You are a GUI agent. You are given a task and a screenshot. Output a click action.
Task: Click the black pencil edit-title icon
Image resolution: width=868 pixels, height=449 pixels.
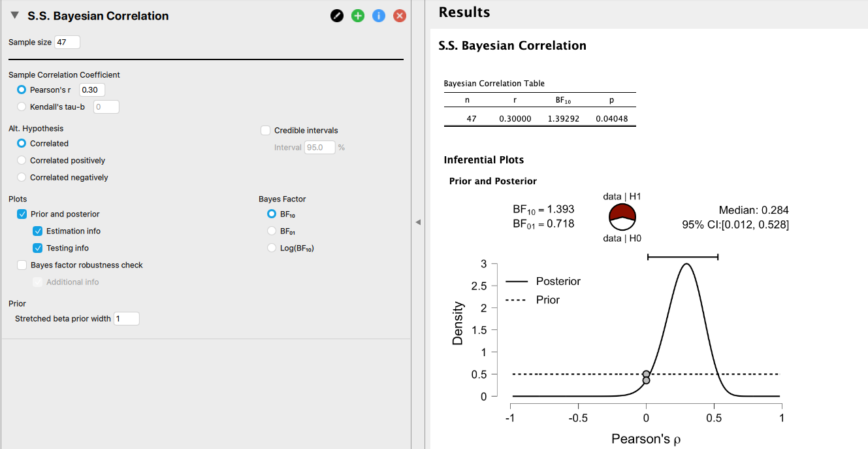coord(337,16)
